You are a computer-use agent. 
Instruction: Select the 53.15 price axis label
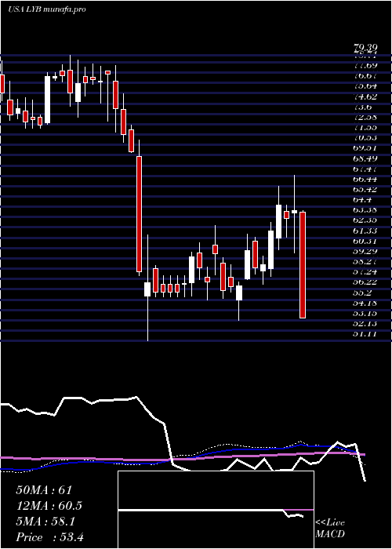[365, 314]
